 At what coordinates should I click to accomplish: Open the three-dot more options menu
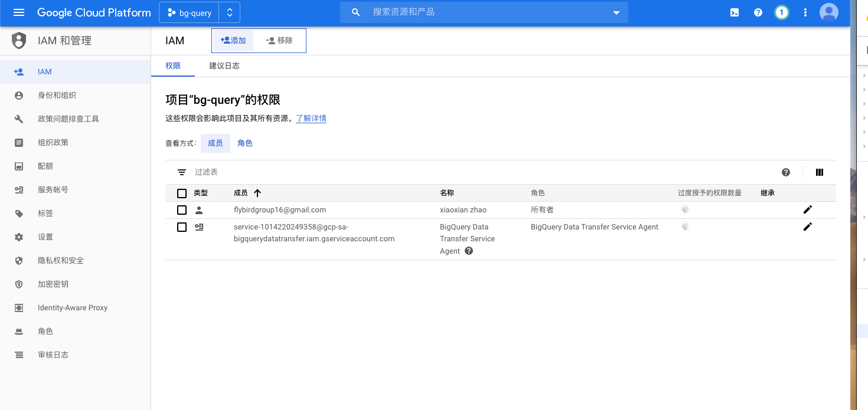pyautogui.click(x=805, y=12)
